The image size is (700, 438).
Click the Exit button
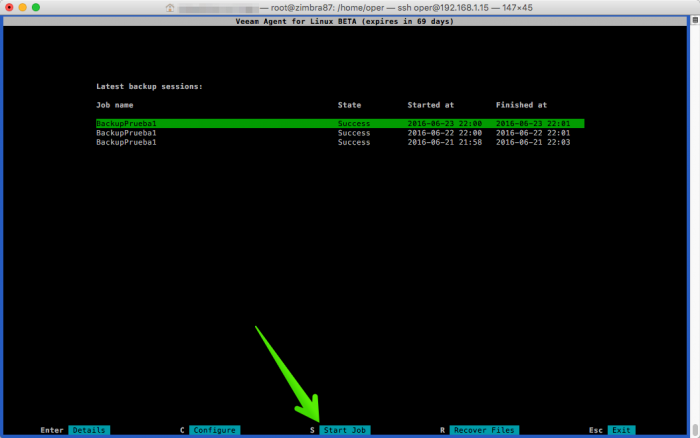tap(621, 430)
